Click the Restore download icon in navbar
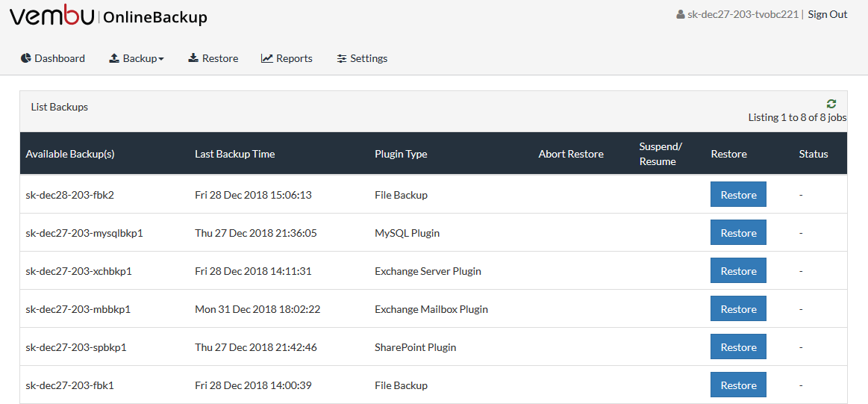This screenshot has height=404, width=868. click(x=193, y=58)
